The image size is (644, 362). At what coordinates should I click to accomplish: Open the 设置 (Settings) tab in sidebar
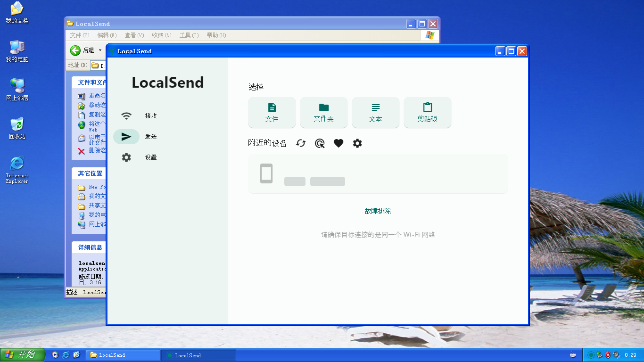click(x=140, y=157)
